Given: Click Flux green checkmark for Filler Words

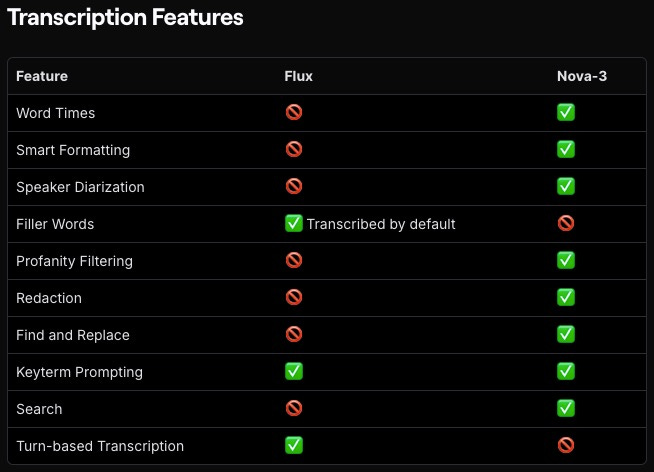Looking at the screenshot, I should click(x=294, y=223).
